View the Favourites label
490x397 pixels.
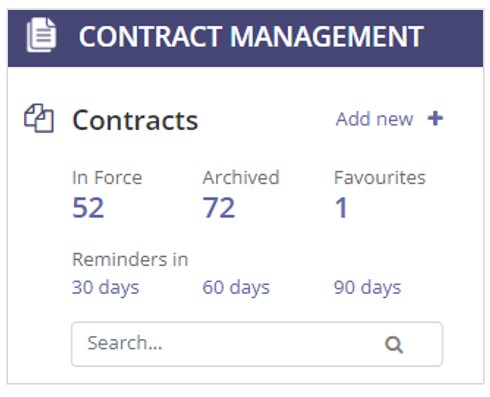coord(380,177)
